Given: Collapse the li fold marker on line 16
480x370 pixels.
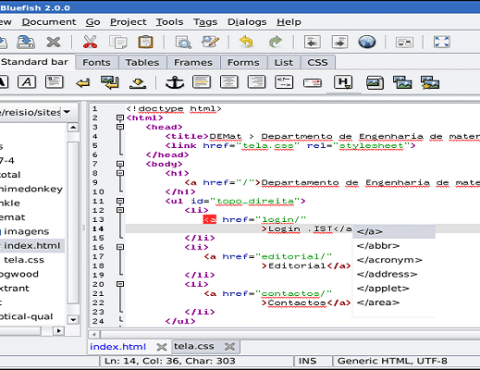Looking at the screenshot, I should 120,247.
